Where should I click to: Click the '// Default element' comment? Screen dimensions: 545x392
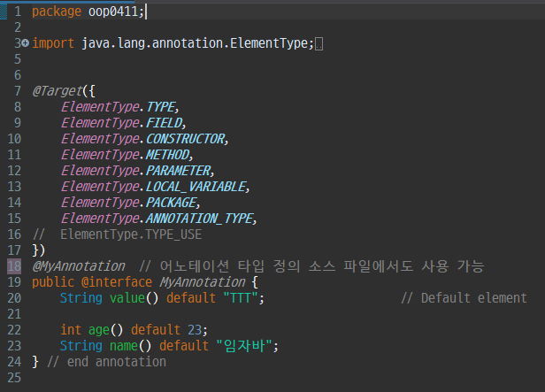pyautogui.click(x=464, y=298)
